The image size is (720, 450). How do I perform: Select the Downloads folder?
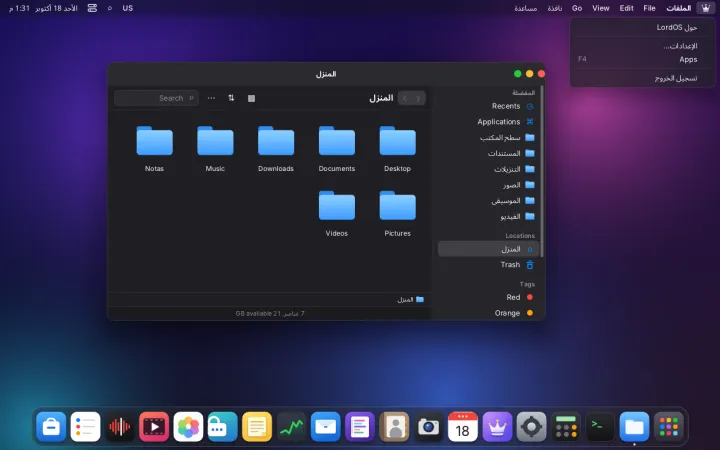(x=276, y=149)
